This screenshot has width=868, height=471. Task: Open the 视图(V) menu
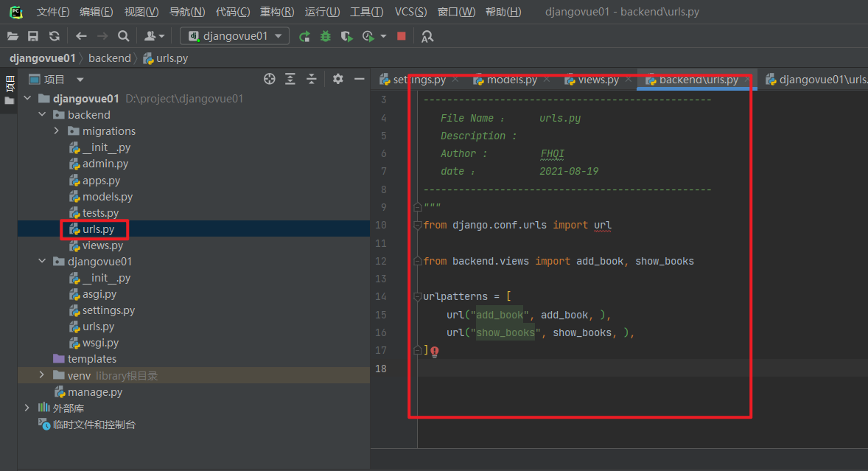(x=141, y=12)
